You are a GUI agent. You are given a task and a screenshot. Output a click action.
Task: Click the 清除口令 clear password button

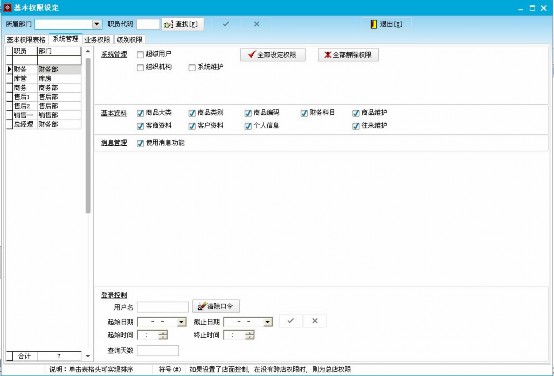click(216, 306)
